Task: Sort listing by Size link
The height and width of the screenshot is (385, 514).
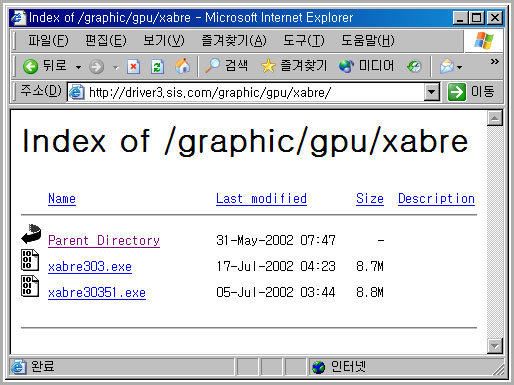Action: click(x=370, y=199)
